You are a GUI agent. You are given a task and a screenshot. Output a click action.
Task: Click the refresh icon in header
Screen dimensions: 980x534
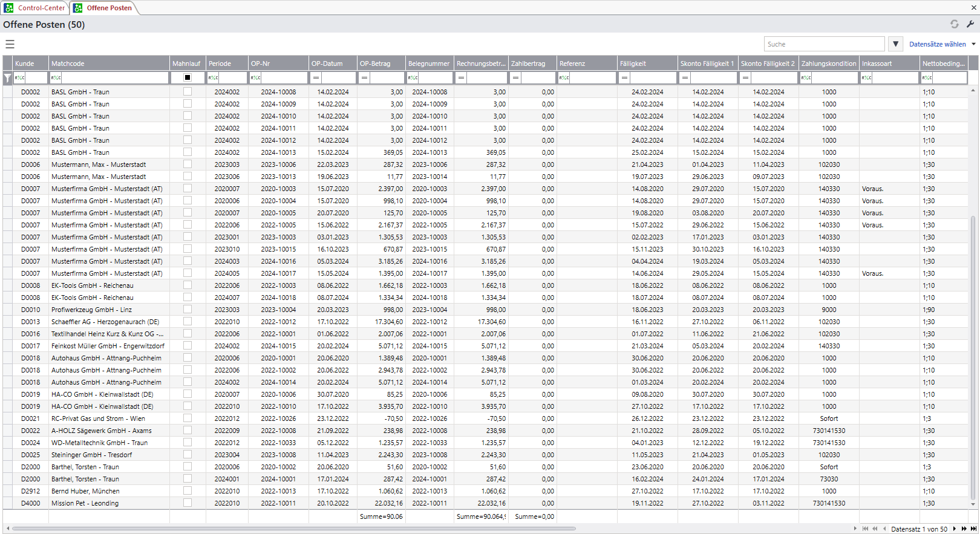pyautogui.click(x=954, y=24)
